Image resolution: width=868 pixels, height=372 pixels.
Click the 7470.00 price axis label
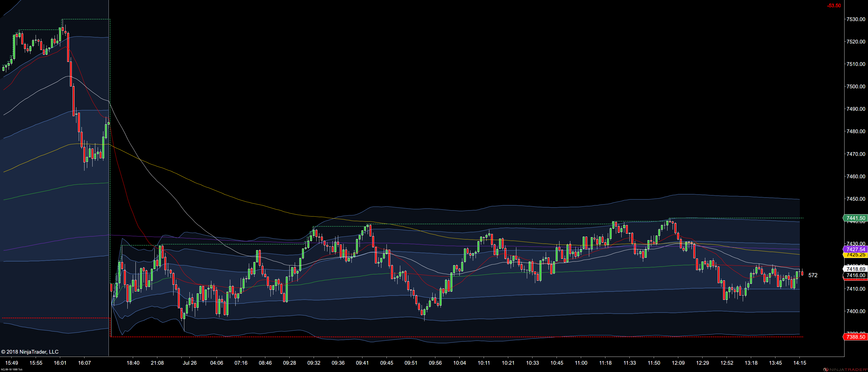[856, 154]
